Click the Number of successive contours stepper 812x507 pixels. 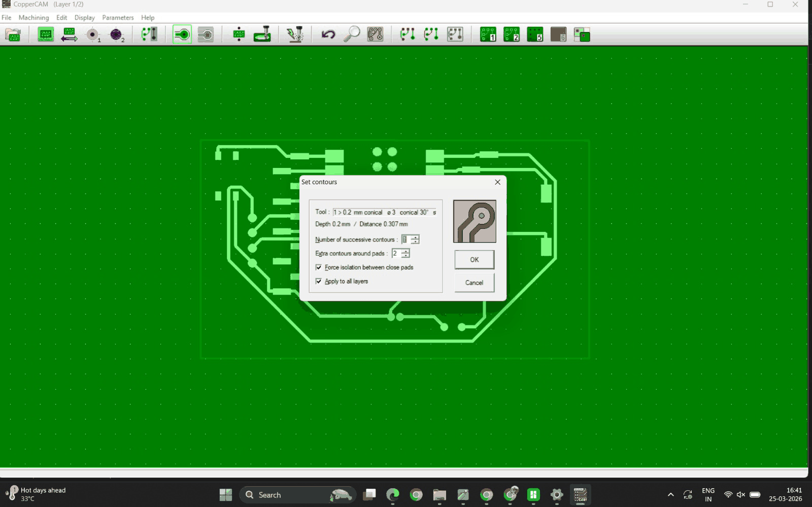[x=415, y=240]
